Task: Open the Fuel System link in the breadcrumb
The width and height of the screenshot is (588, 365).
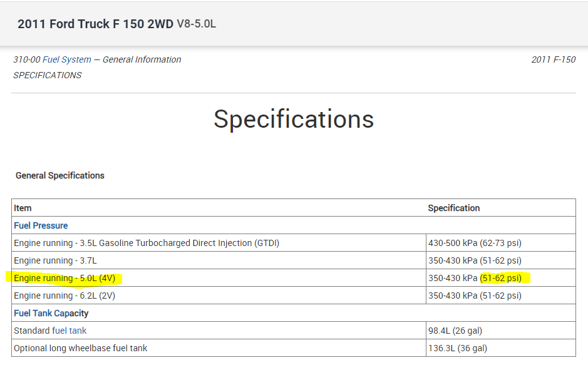Action: pos(66,59)
